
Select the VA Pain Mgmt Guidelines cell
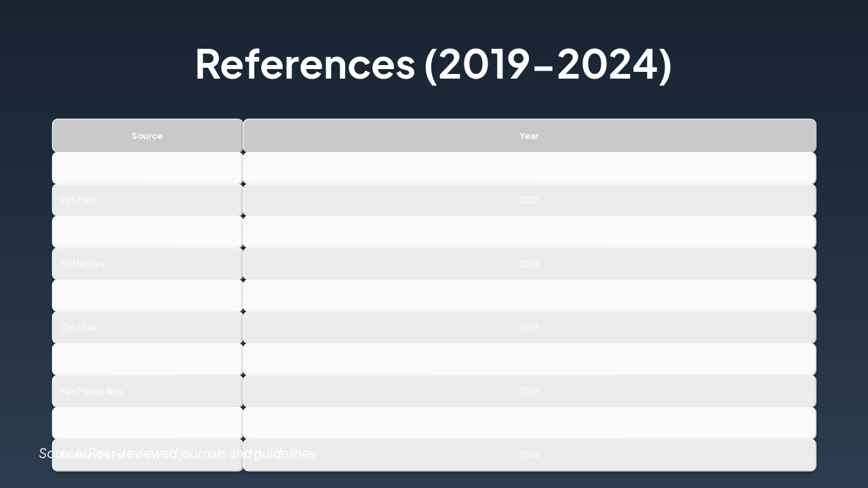coord(147,232)
